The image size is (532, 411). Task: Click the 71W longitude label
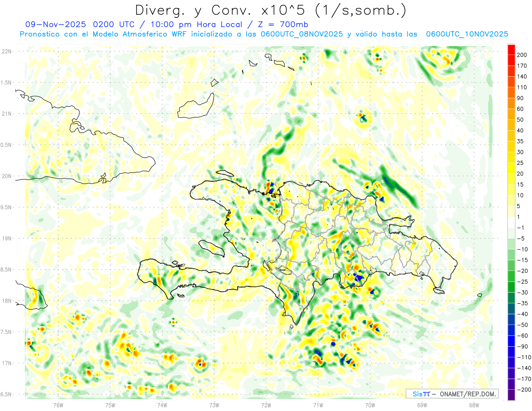[x=318, y=405]
